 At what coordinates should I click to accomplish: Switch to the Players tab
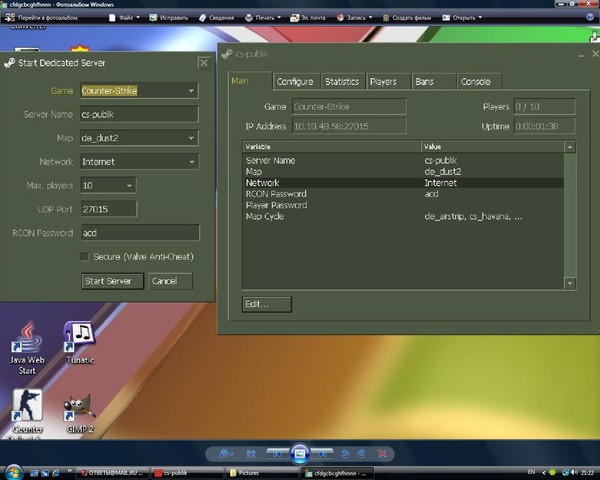[x=388, y=82]
